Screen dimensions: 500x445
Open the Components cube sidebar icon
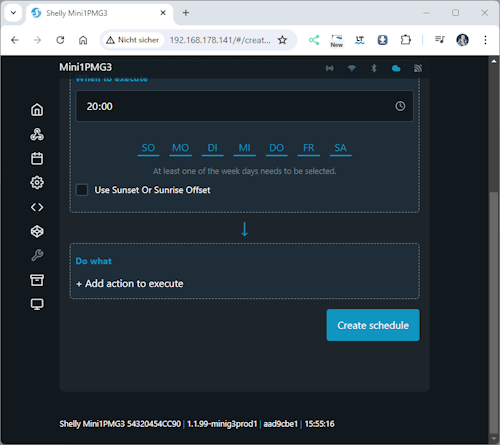37,231
